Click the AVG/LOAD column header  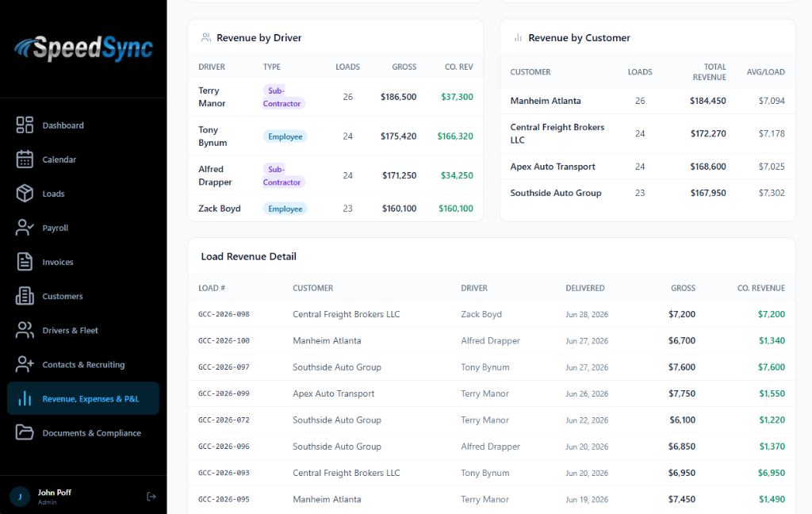(765, 72)
